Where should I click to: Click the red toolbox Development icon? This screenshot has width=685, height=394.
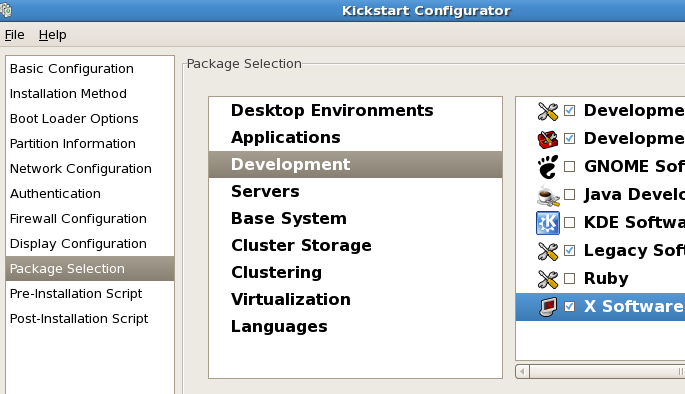(x=547, y=139)
